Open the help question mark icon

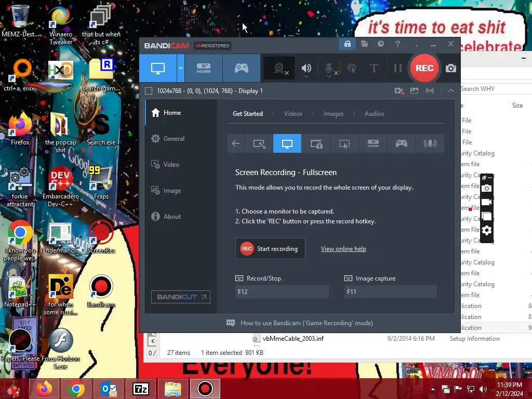point(397,44)
